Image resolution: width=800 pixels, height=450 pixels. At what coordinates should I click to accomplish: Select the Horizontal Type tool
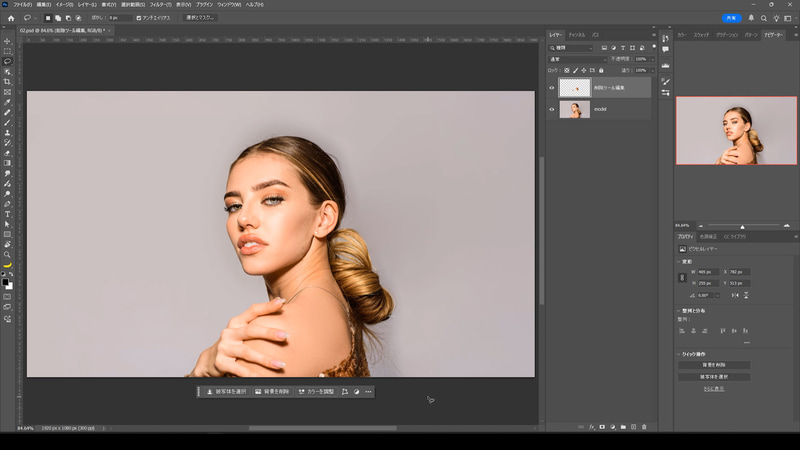[7, 214]
